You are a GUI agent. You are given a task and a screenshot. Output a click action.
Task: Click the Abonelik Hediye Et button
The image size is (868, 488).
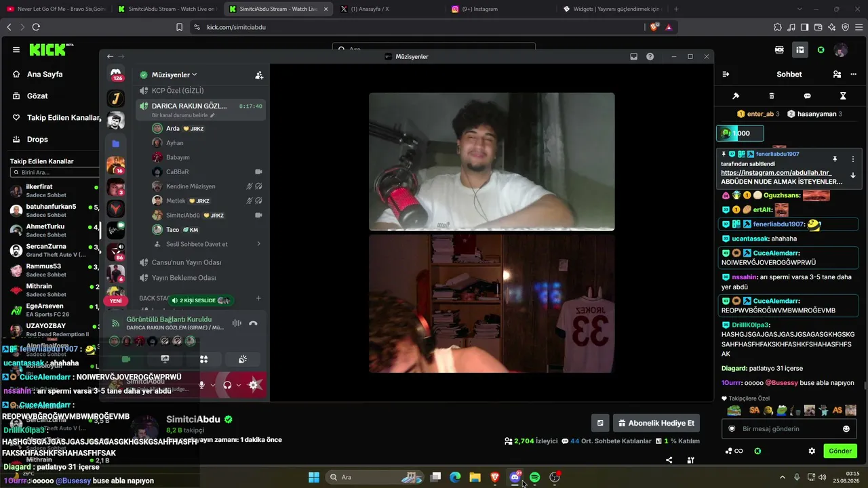[x=656, y=424]
